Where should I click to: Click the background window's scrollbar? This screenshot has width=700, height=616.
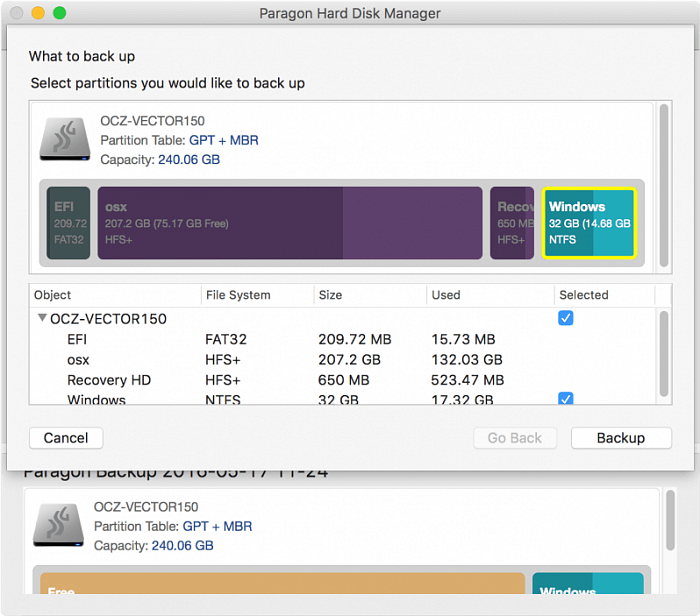click(x=670, y=520)
